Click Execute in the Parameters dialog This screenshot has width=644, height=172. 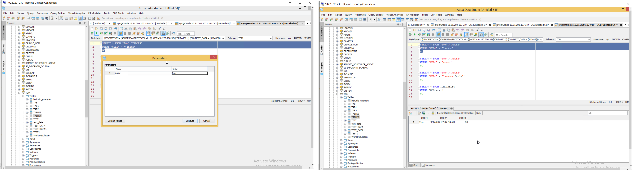[x=190, y=121]
